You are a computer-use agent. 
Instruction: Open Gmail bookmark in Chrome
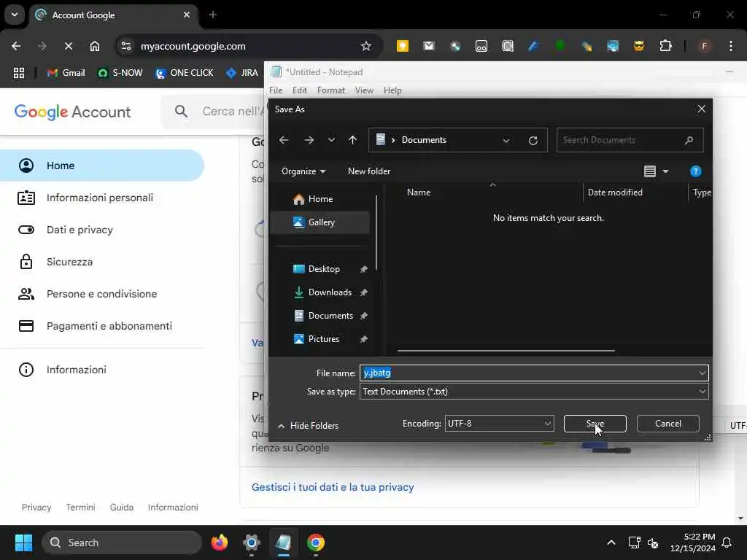(66, 73)
